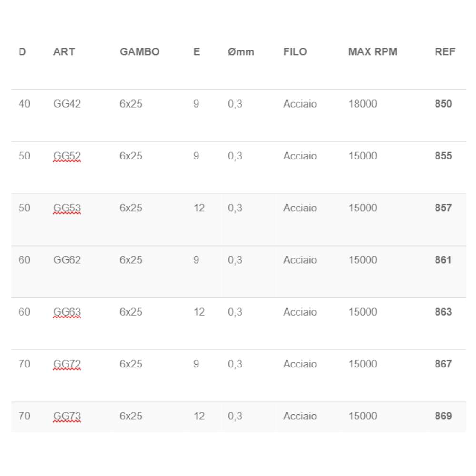Viewport: 476px width, 476px height.
Task: Click the 18000 max RPM value
Action: click(362, 104)
